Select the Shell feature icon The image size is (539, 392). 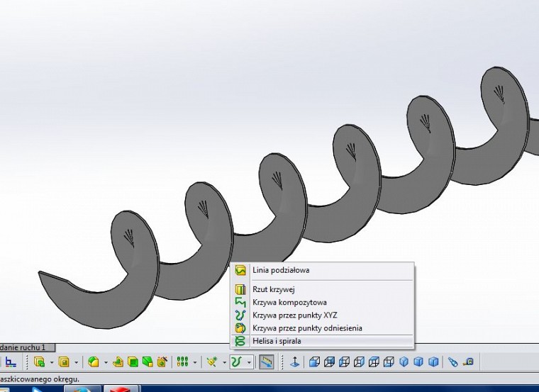tap(133, 362)
